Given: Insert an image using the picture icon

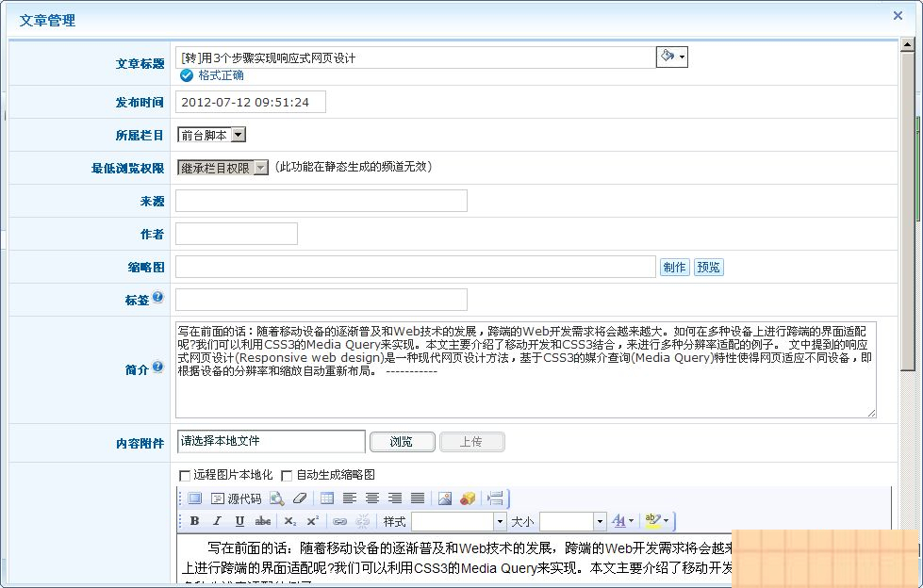Looking at the screenshot, I should (x=443, y=498).
